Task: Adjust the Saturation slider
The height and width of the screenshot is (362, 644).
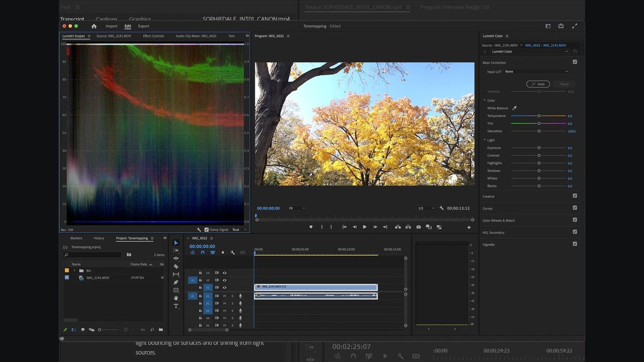Action: [x=538, y=131]
